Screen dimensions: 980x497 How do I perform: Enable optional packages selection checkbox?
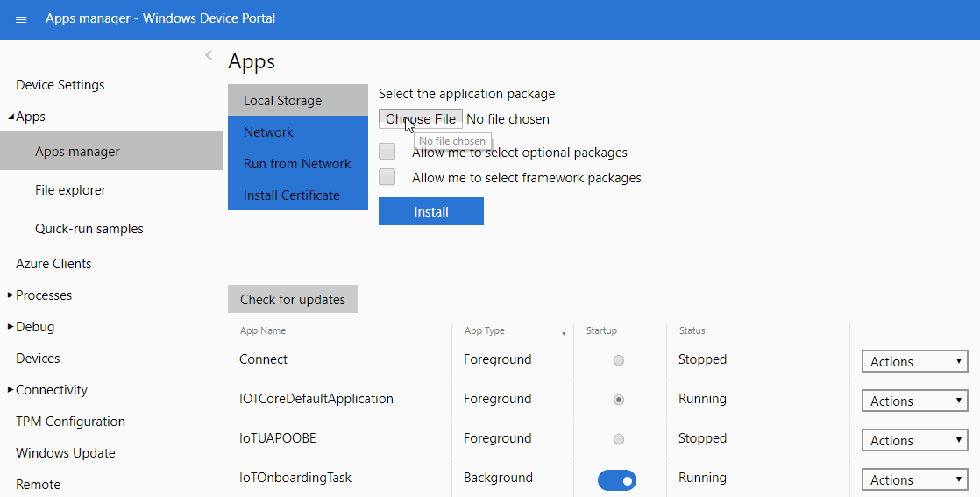(387, 152)
